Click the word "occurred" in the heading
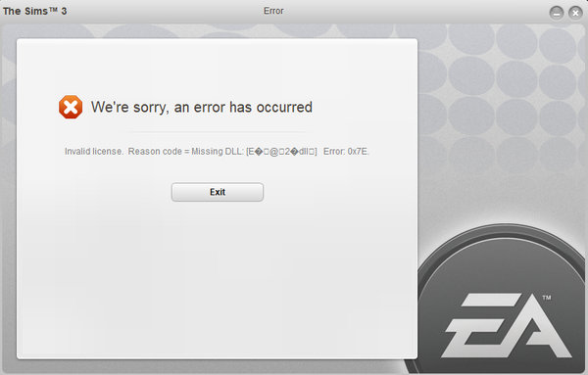Image resolution: width=588 pixels, height=375 pixels. (284, 107)
